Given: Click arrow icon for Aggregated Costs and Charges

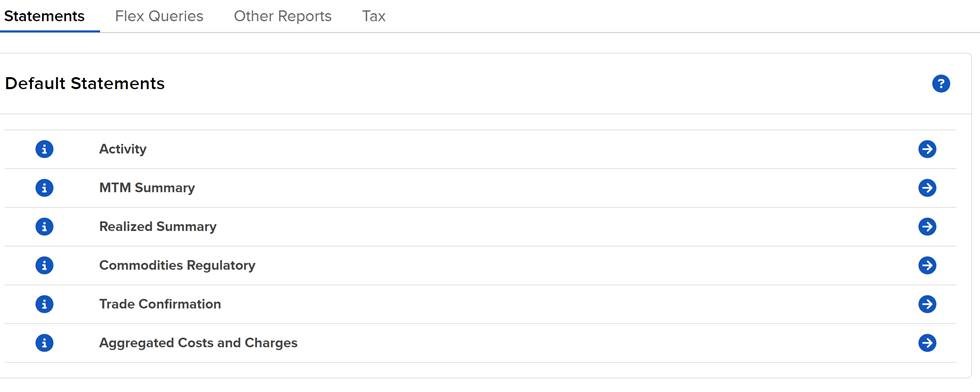Looking at the screenshot, I should click(x=927, y=343).
